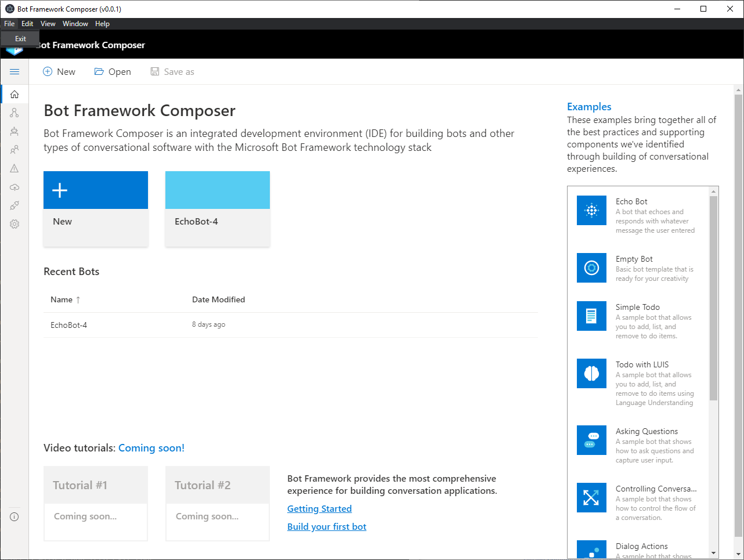Click Save as in the toolbar
The width and height of the screenshot is (744, 560).
[x=172, y=71]
